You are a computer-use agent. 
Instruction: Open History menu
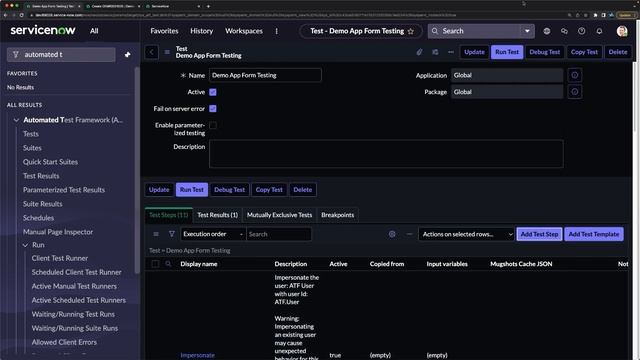(x=202, y=31)
